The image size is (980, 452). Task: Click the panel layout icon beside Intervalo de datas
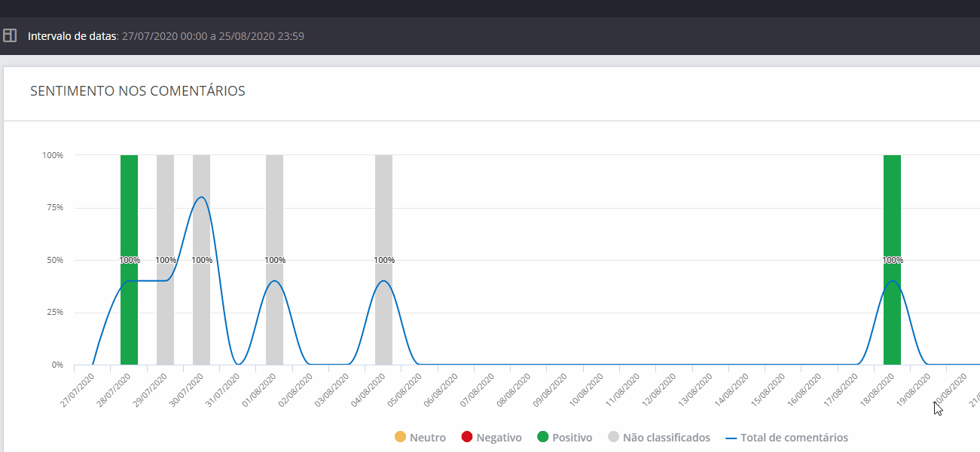pyautogui.click(x=10, y=35)
